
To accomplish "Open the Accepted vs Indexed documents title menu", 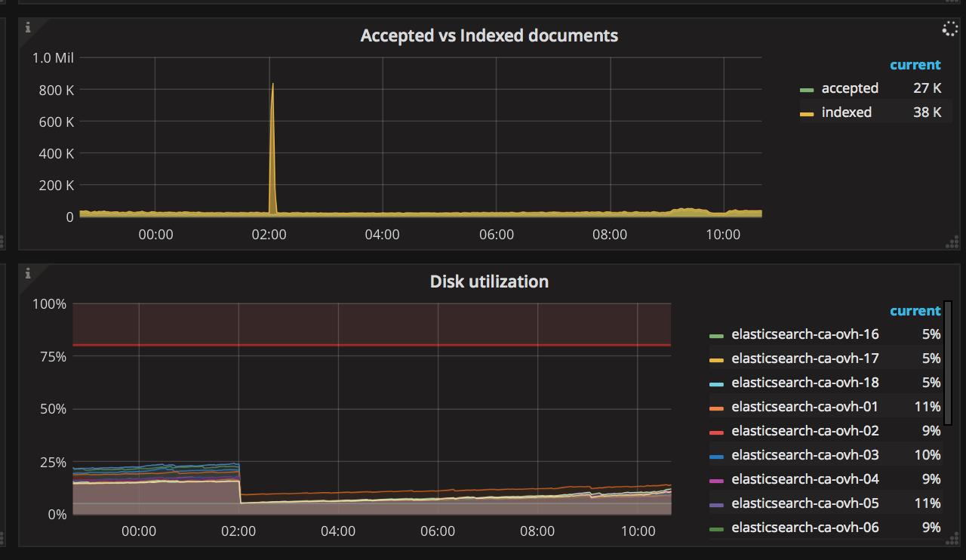I will (x=489, y=35).
